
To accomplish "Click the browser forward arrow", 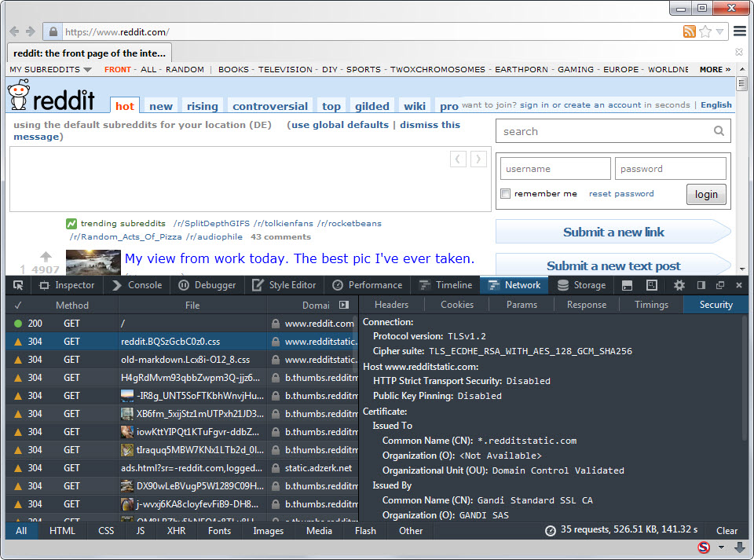I will [31, 31].
